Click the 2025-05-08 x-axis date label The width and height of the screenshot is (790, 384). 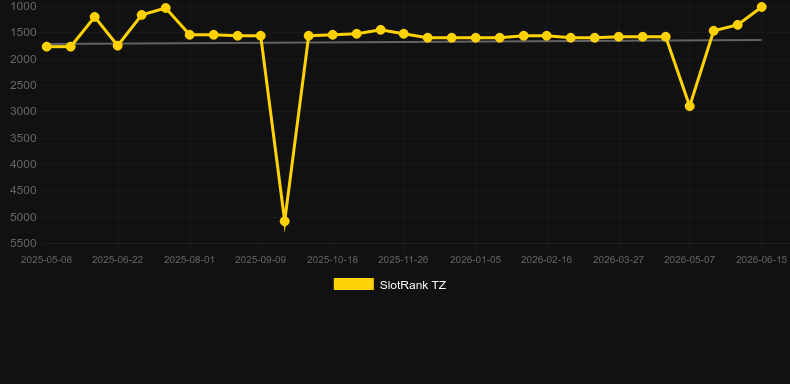point(46,260)
